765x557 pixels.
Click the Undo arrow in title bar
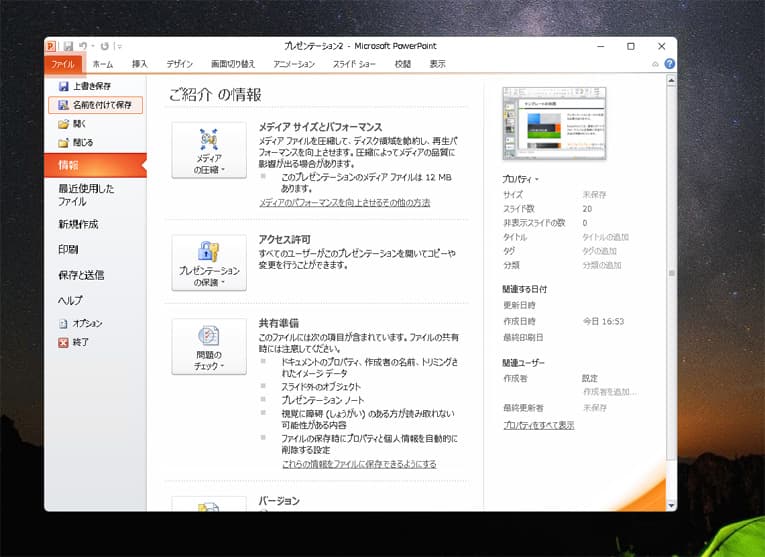pos(82,46)
